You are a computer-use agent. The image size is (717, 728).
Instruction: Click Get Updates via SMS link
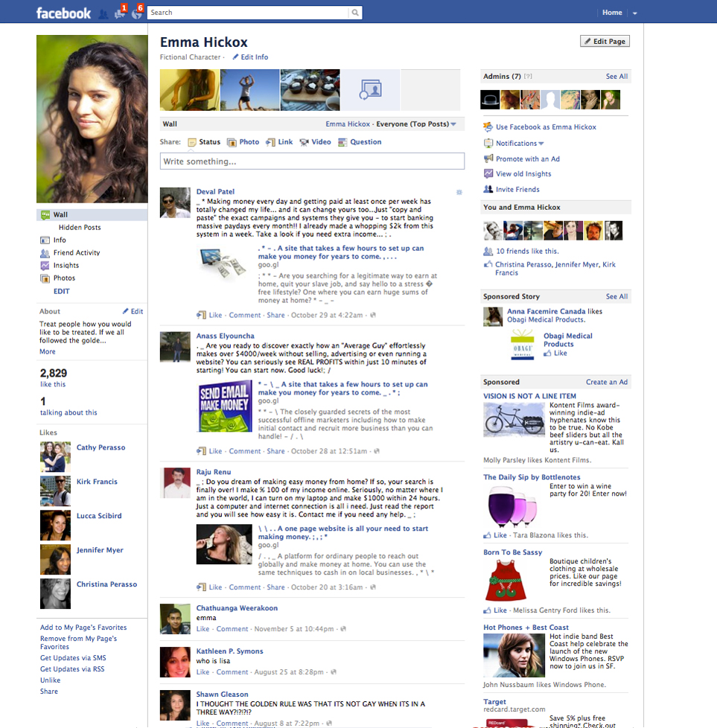tap(73, 658)
